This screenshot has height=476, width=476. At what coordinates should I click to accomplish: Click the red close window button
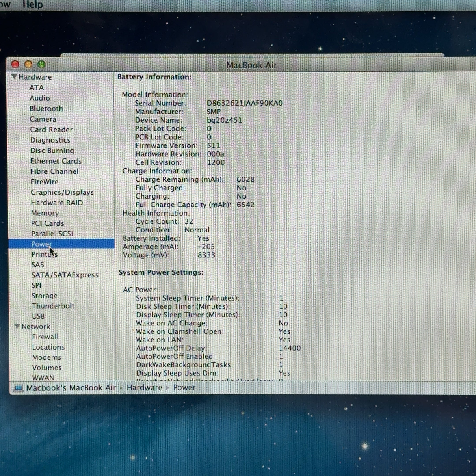pos(15,64)
